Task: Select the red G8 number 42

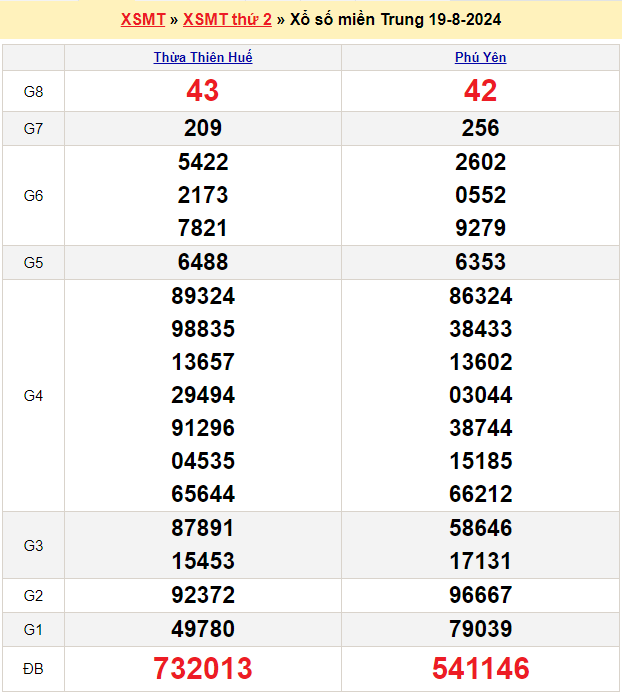Action: [480, 91]
